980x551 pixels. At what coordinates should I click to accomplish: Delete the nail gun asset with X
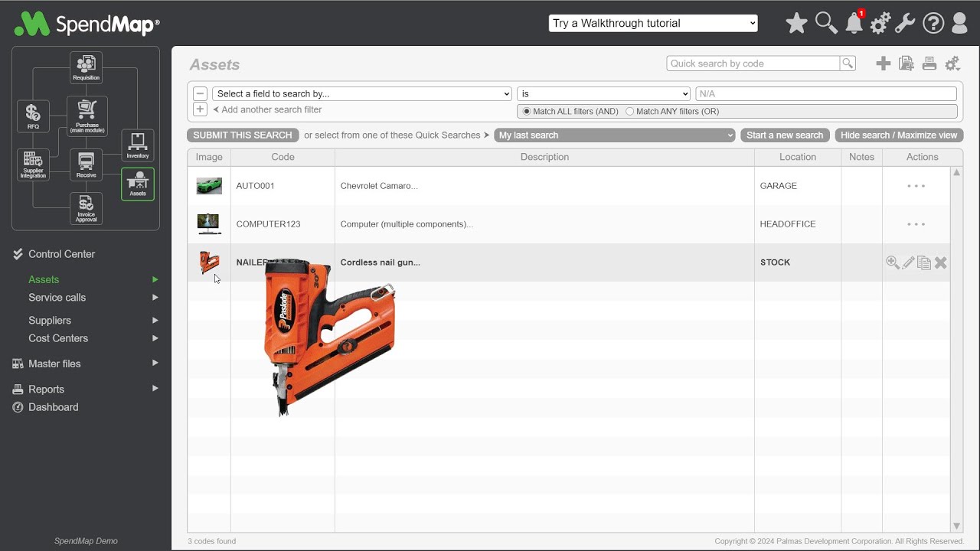tap(941, 262)
